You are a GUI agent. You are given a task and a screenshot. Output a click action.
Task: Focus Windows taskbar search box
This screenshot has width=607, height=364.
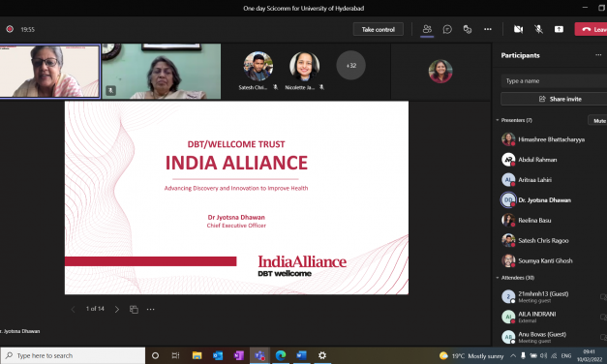click(x=74, y=355)
